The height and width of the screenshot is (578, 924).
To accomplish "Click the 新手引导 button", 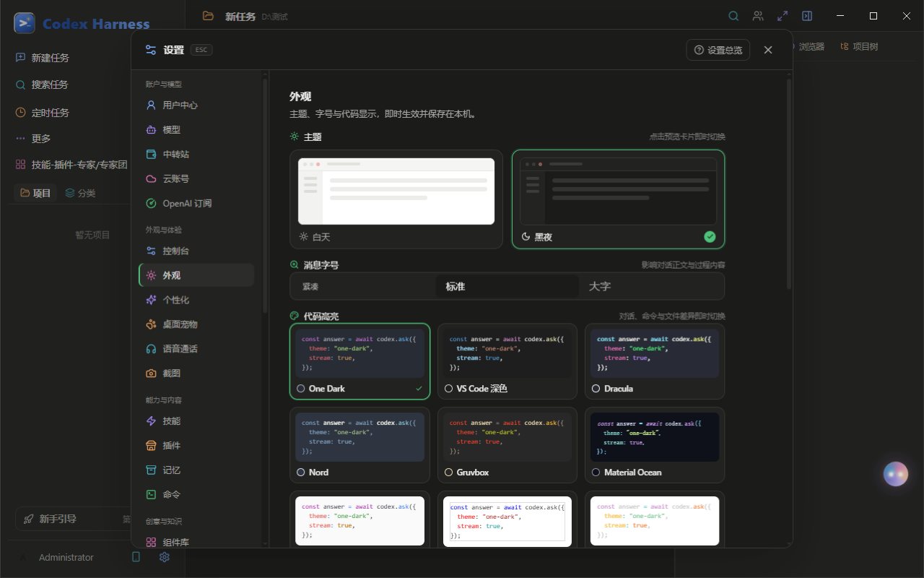I will [x=73, y=519].
